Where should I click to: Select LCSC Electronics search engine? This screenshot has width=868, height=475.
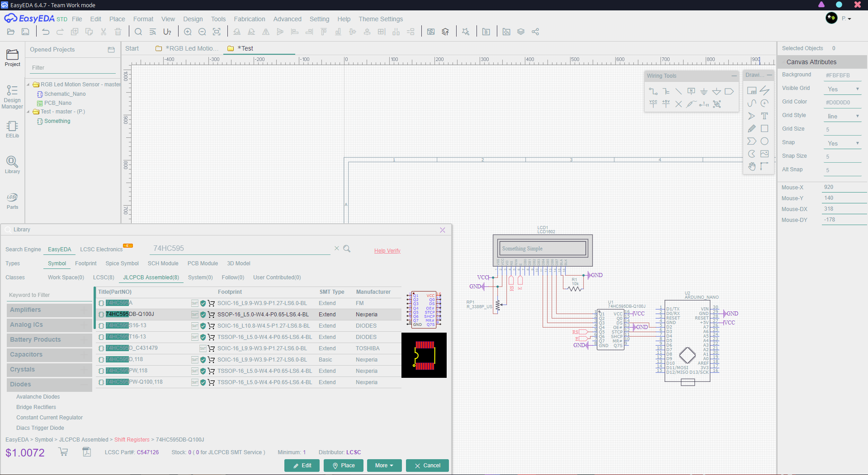pyautogui.click(x=101, y=249)
